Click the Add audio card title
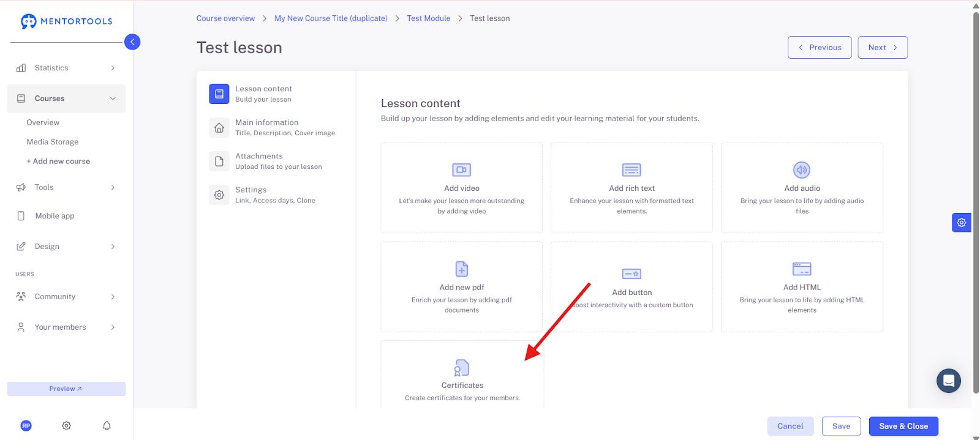This screenshot has width=980, height=440. coord(802,188)
